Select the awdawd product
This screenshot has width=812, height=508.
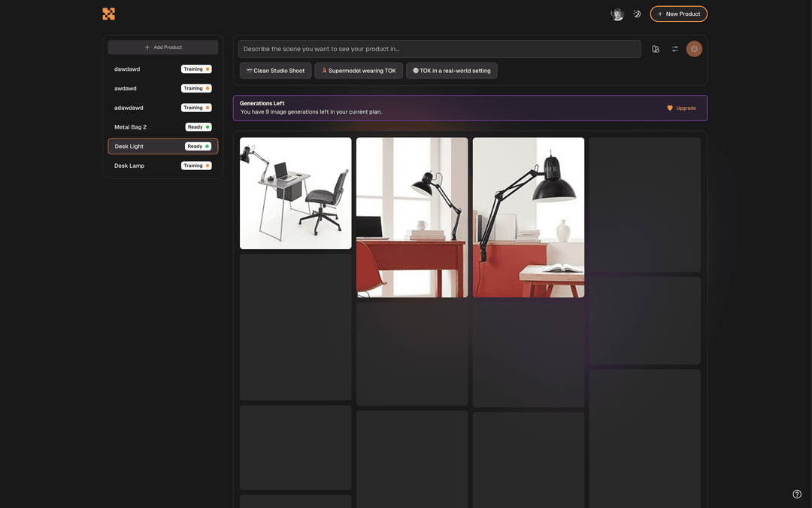click(163, 88)
